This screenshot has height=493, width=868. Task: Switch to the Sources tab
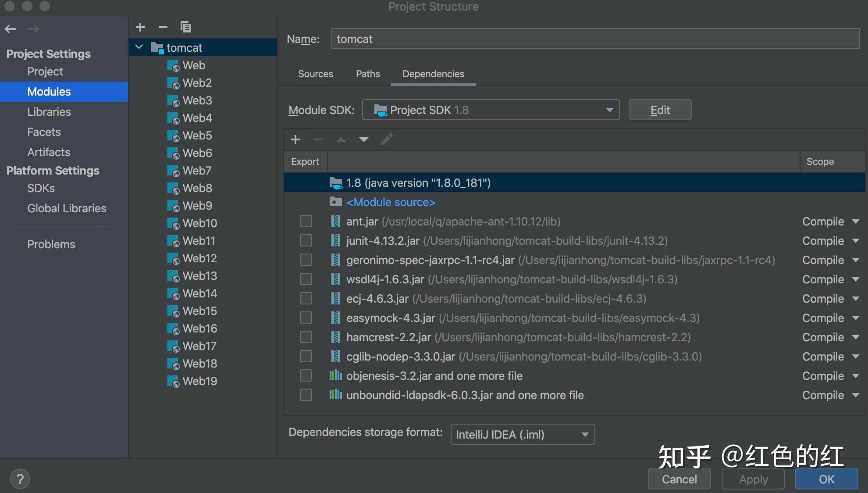[316, 74]
